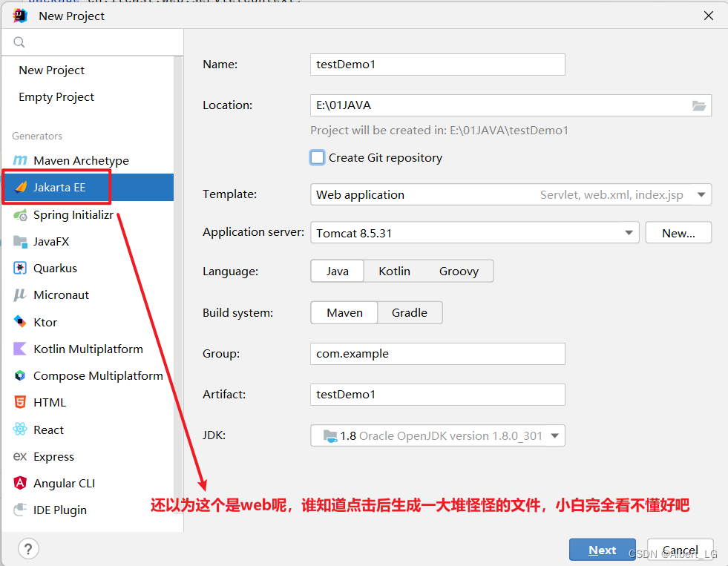Click the Ktor generator icon
728x566 pixels.
click(20, 322)
